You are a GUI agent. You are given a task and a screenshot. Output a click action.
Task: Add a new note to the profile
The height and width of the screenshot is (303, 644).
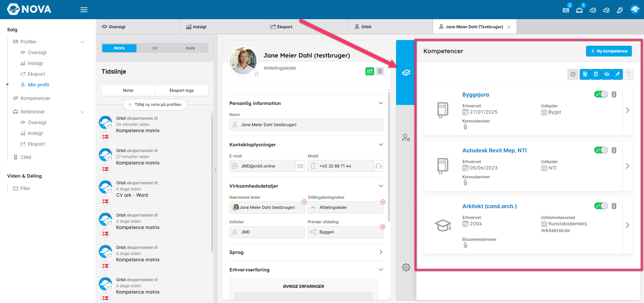[155, 105]
